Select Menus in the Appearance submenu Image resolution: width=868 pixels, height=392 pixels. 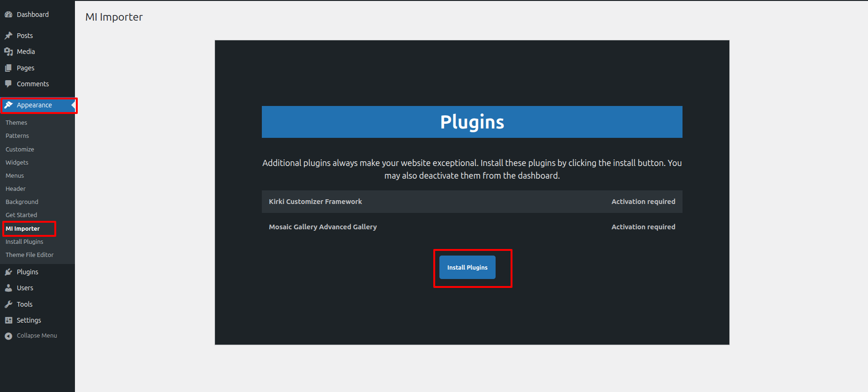[x=15, y=176]
